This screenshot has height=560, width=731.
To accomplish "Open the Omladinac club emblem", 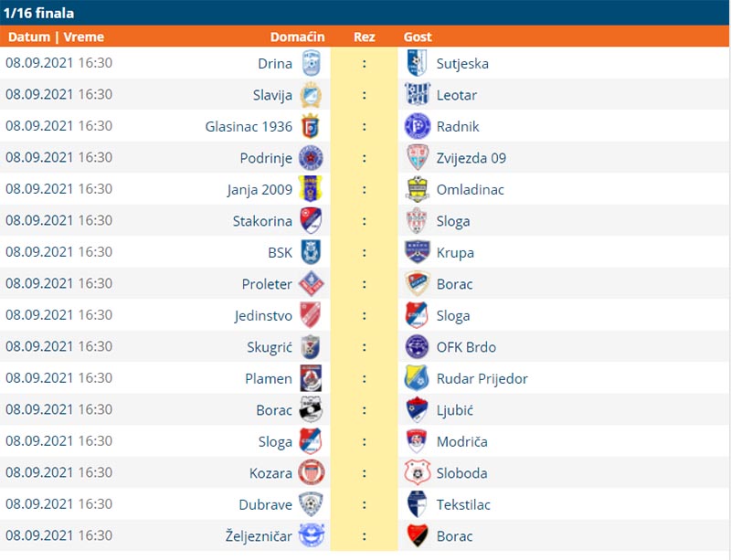I will coord(417,189).
